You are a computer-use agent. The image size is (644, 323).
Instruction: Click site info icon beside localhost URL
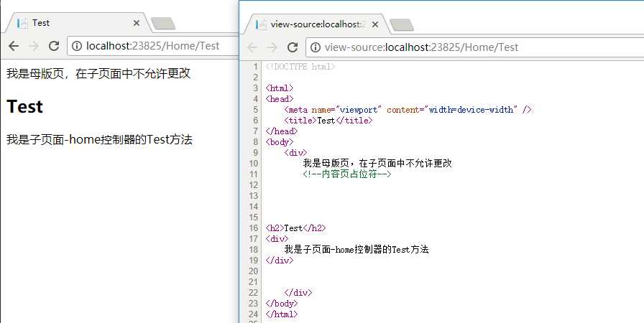pyautogui.click(x=77, y=46)
